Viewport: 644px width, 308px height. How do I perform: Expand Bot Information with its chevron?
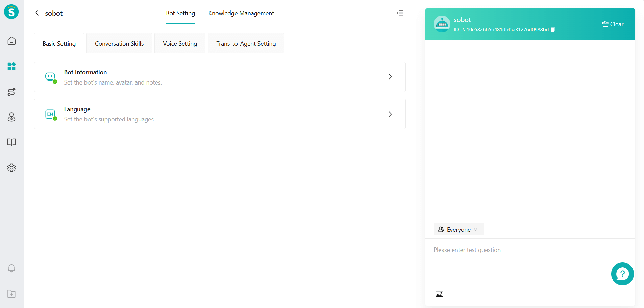pos(390,77)
